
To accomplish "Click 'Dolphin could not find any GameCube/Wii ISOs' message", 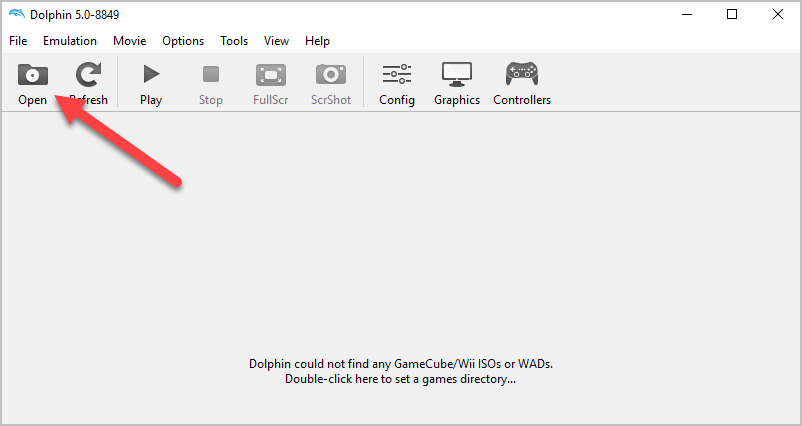I will [x=401, y=364].
